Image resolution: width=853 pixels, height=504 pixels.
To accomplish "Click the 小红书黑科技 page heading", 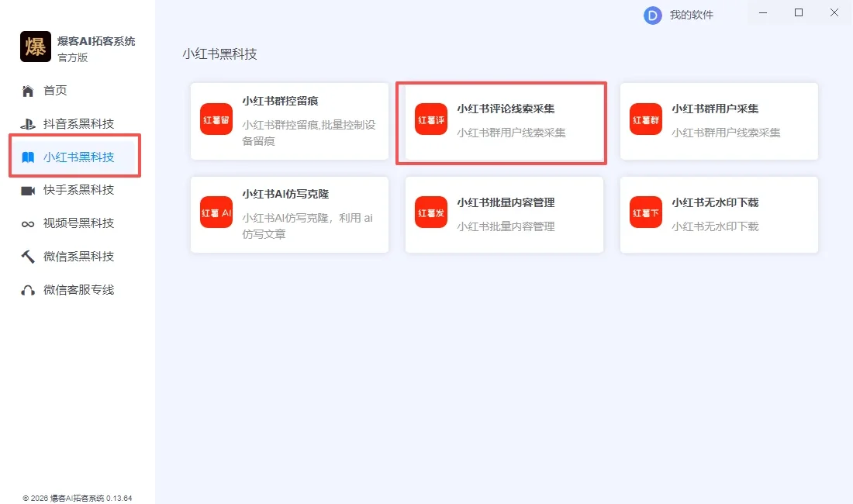I will [219, 54].
